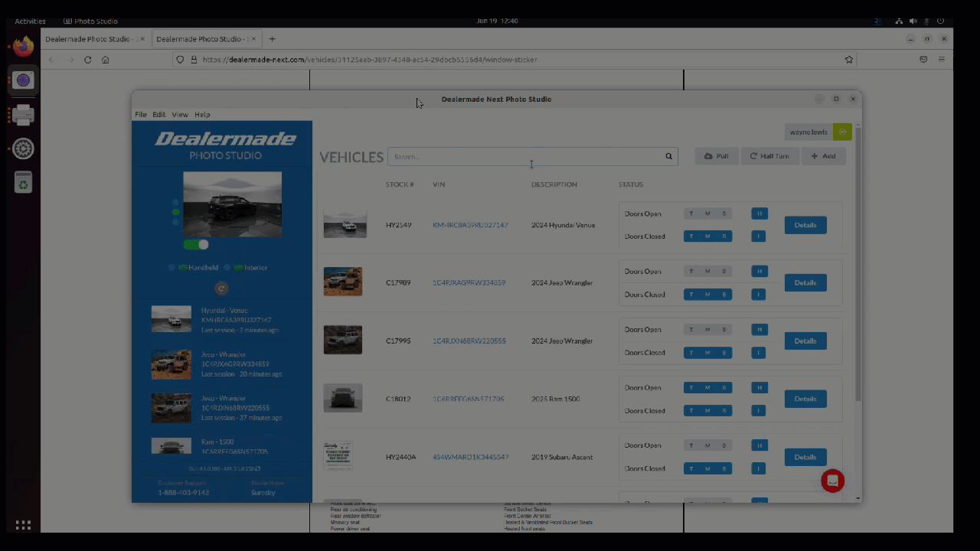Viewport: 980px width, 551px height.
Task: Open Details for stock C17989 Jeep Wrangler
Action: (805, 283)
